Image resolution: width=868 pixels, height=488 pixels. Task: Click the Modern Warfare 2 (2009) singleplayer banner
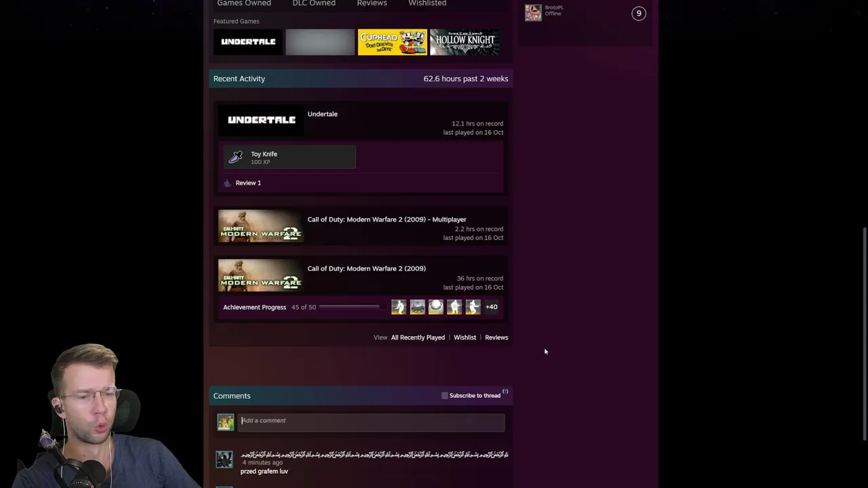click(261, 275)
